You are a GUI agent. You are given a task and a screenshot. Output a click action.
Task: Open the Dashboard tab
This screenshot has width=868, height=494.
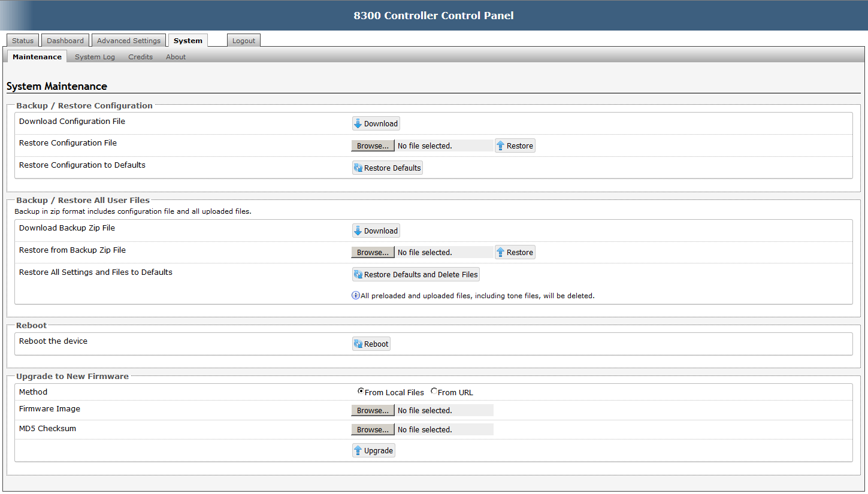pos(65,40)
